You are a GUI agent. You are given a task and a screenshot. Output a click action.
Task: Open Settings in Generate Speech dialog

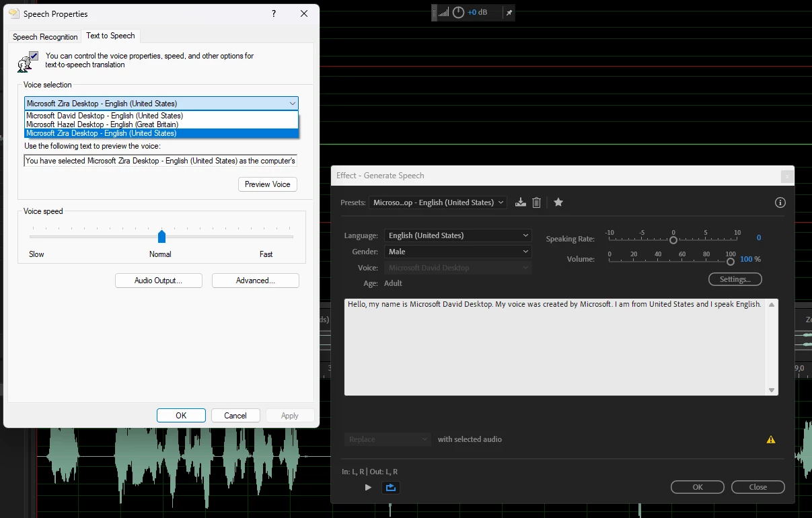(x=735, y=279)
